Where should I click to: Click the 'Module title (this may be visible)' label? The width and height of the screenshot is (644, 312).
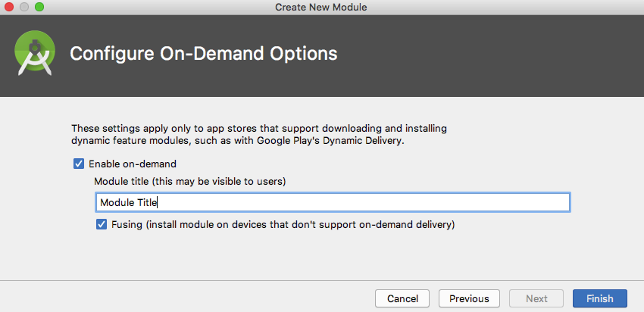(190, 182)
